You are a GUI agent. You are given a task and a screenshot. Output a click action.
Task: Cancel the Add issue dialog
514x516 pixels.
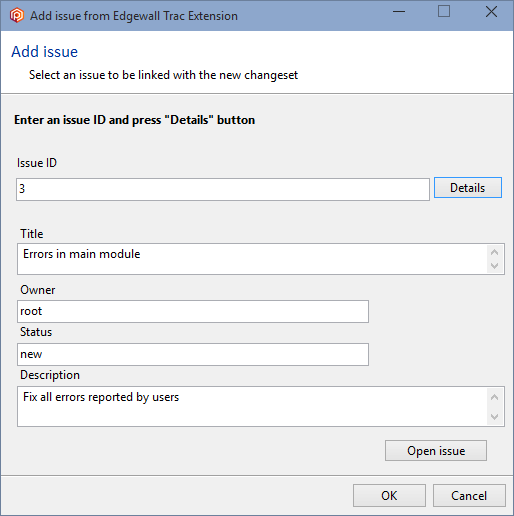click(x=469, y=496)
